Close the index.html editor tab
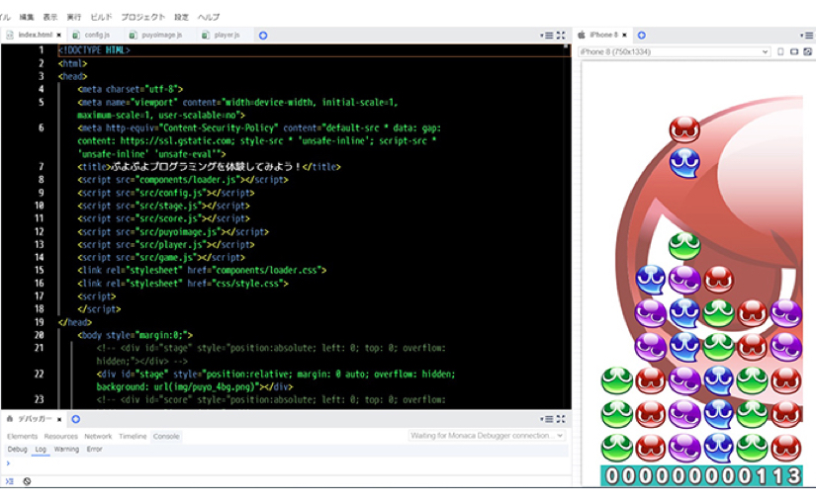816x504 pixels. [x=59, y=36]
